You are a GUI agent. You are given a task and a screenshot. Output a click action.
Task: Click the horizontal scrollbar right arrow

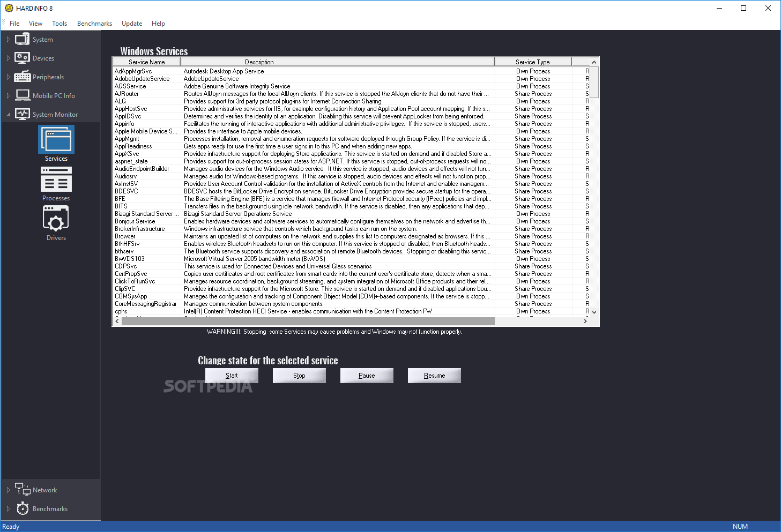pos(585,321)
